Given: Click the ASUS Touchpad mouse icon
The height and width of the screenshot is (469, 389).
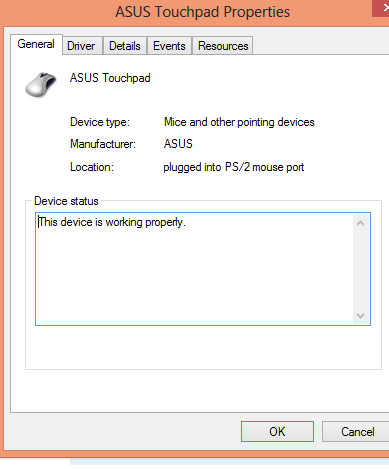Looking at the screenshot, I should (41, 84).
